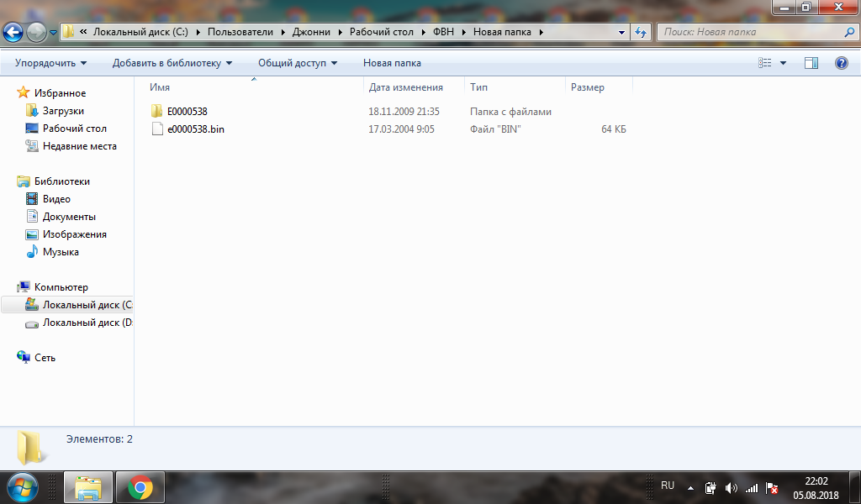This screenshot has width=861, height=504.
Task: Click the volume speaker tray icon
Action: tap(731, 487)
